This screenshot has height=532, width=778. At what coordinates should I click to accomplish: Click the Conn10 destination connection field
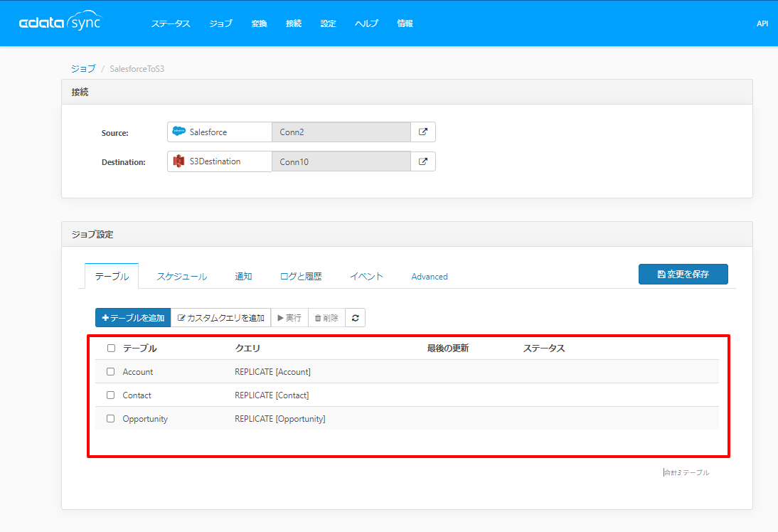pos(341,161)
